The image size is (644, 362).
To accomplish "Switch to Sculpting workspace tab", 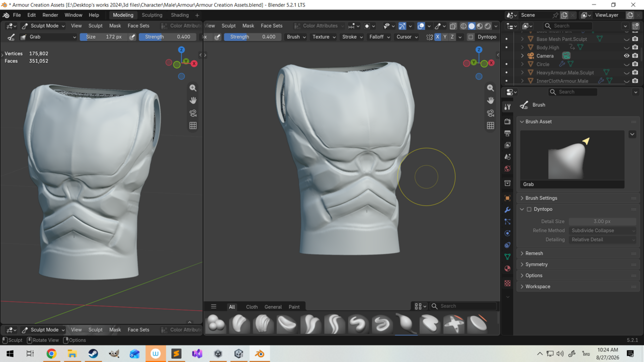I will point(152,15).
